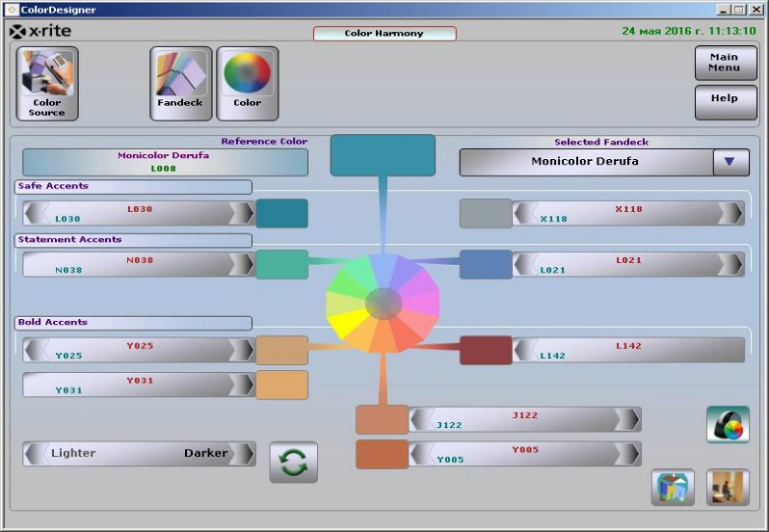
Task: Click left arrow on N038 accent selector
Action: click(36, 264)
